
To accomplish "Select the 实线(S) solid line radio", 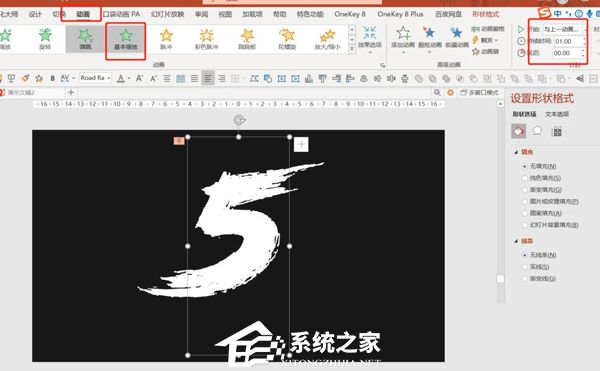I will coord(525,267).
